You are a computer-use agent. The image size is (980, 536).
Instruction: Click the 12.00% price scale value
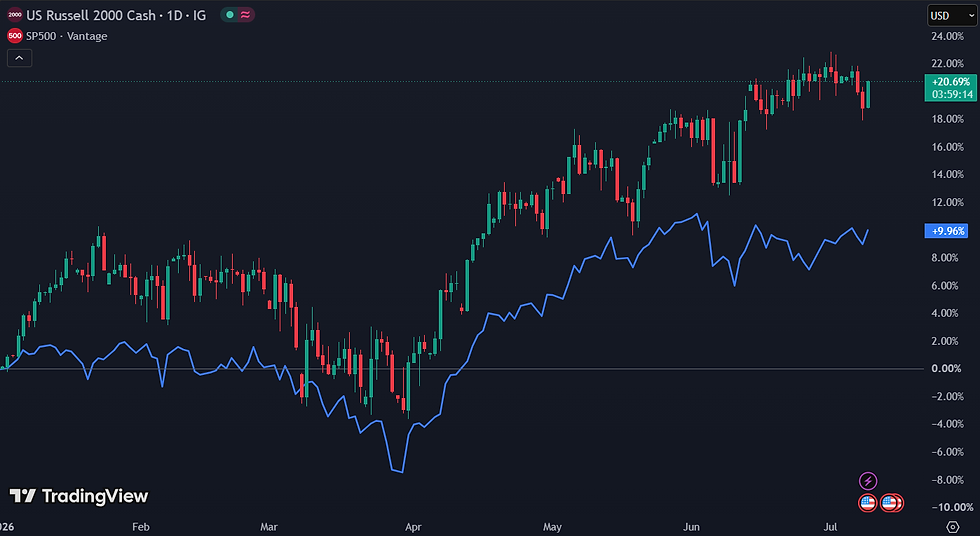point(948,202)
